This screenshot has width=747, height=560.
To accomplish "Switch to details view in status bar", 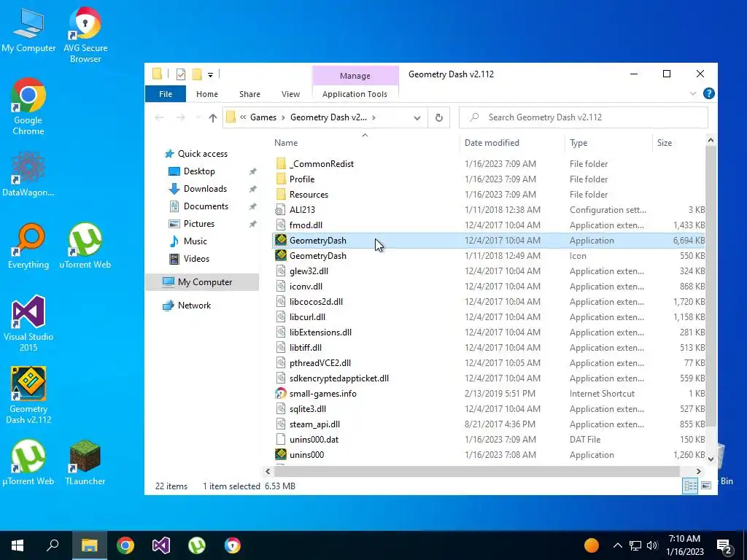I will tap(690, 486).
